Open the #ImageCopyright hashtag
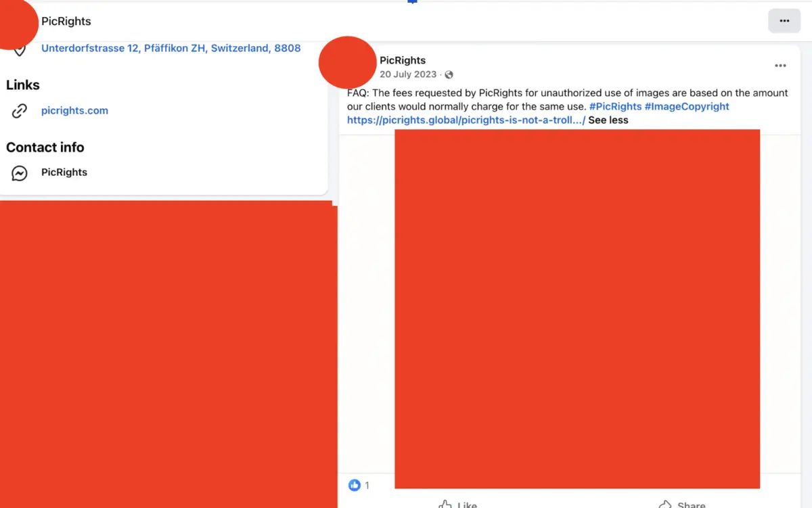Screen dimensions: 812x508 pos(687,106)
